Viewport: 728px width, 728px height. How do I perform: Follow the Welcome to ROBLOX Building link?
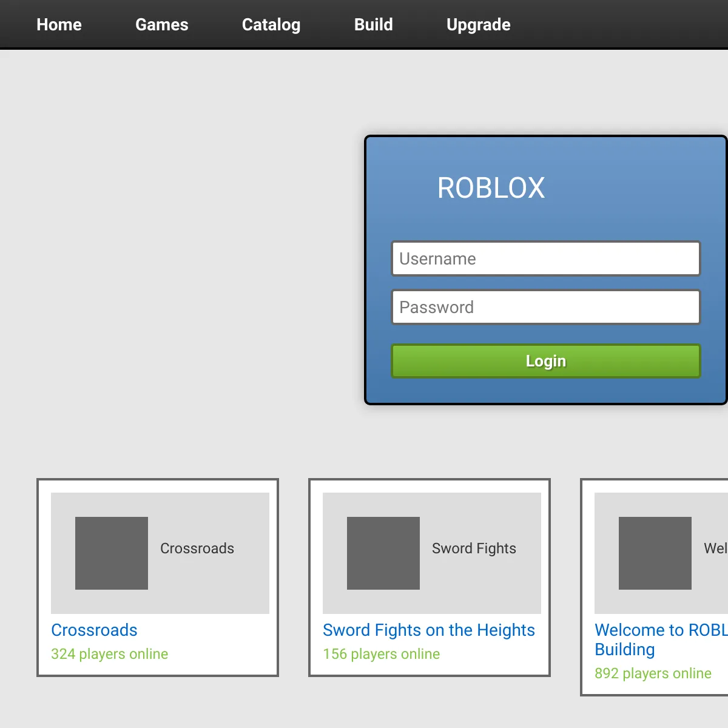tap(661, 639)
